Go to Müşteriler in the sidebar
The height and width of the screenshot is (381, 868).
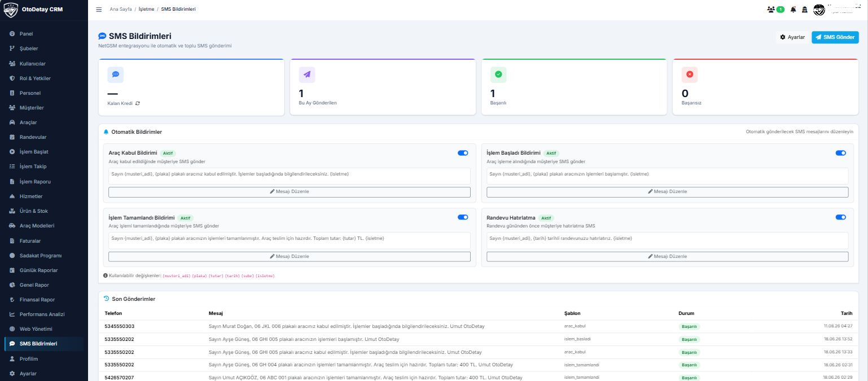pos(44,108)
